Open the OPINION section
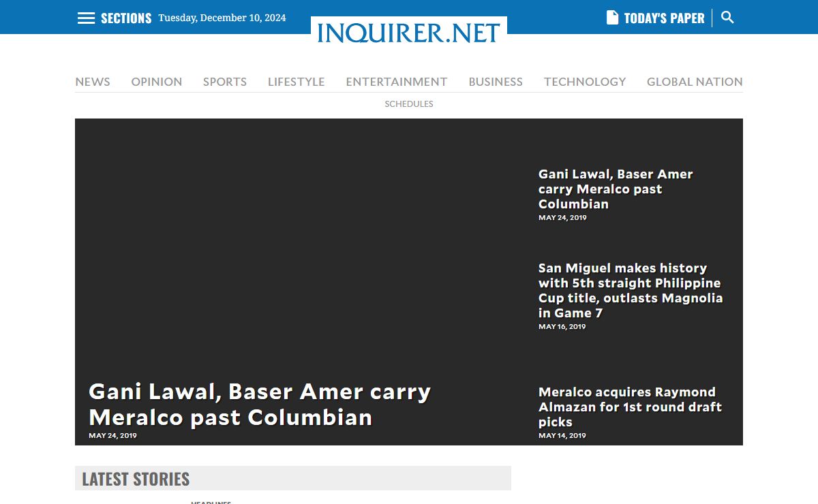This screenshot has width=818, height=504. click(x=157, y=82)
